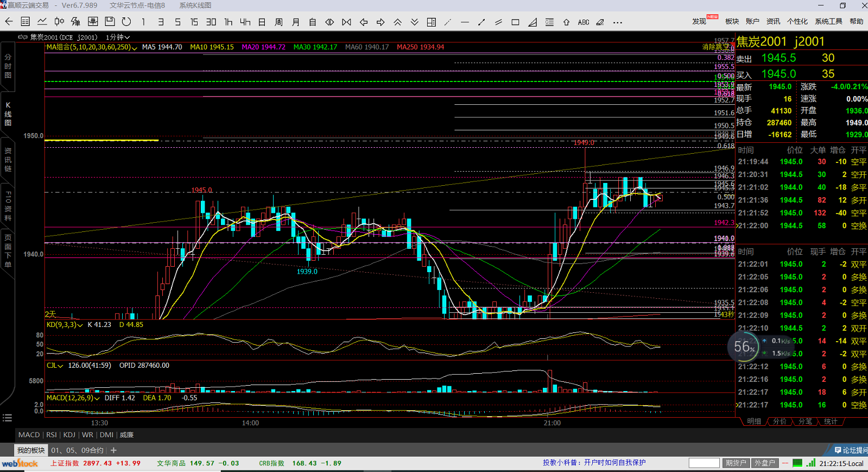Open the three-dot more tools menu
Viewport: 868px width, 472px height.
617,22
